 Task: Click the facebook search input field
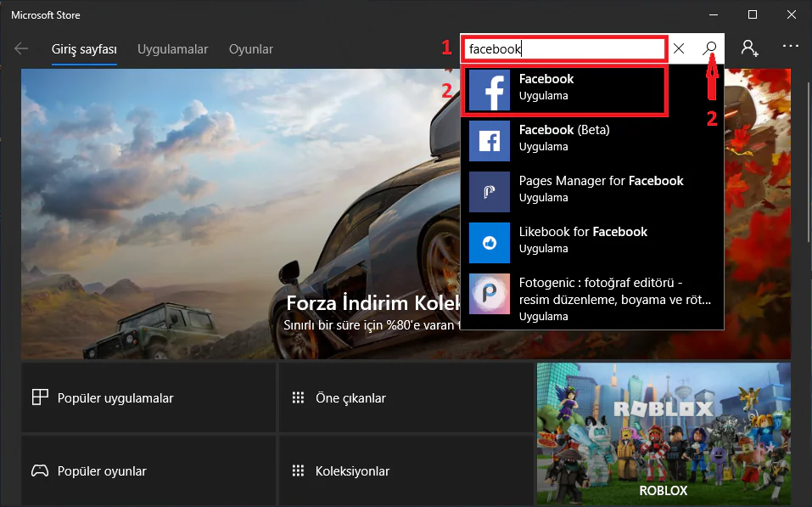564,49
